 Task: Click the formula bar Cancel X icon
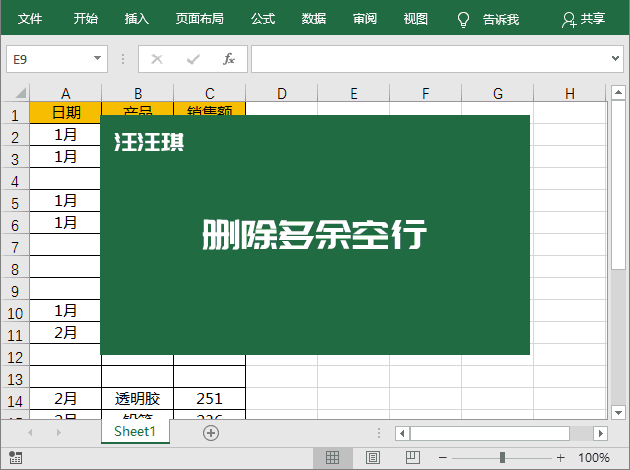click(x=157, y=59)
